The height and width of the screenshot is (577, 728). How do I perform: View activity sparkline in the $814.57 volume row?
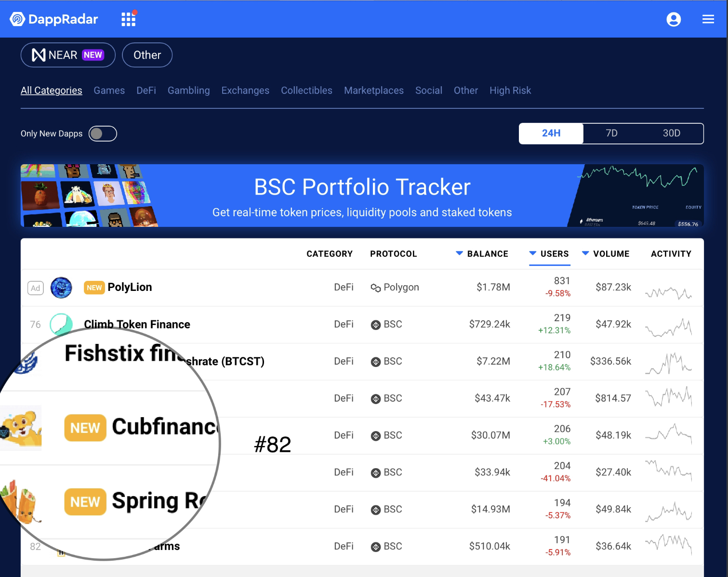[669, 397]
